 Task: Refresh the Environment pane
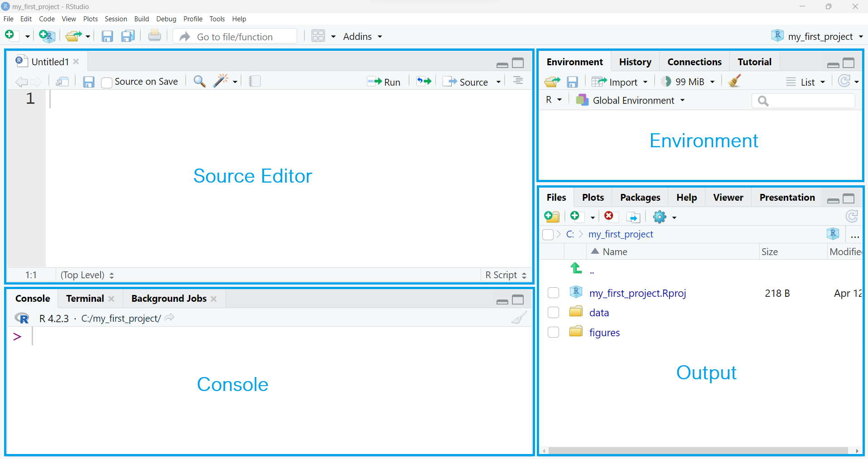pyautogui.click(x=844, y=81)
